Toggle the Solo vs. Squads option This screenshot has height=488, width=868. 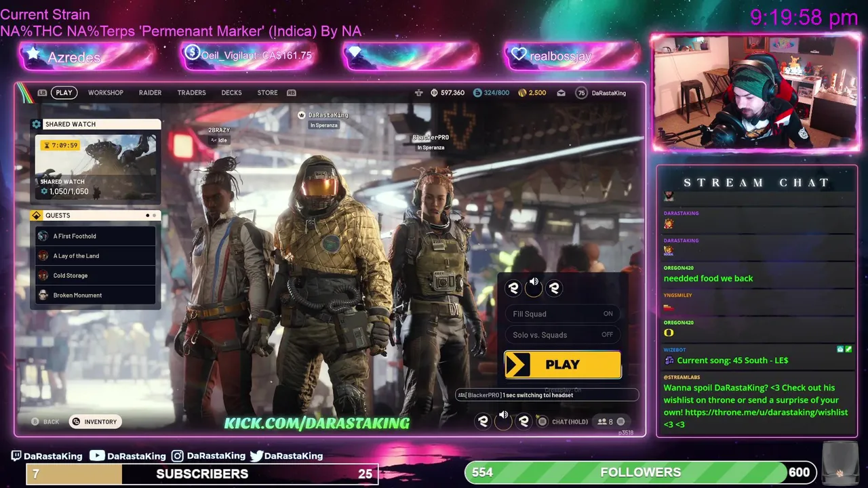point(562,334)
